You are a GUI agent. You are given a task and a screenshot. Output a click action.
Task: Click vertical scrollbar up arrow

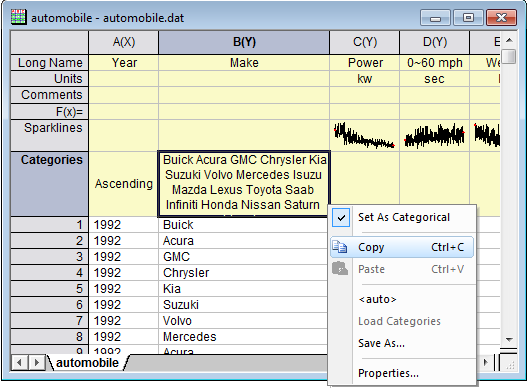point(509,40)
